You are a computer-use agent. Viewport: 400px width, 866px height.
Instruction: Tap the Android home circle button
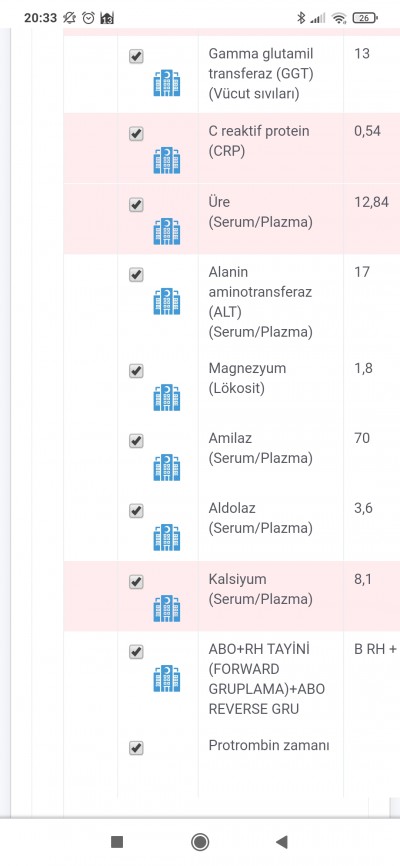click(x=200, y=842)
